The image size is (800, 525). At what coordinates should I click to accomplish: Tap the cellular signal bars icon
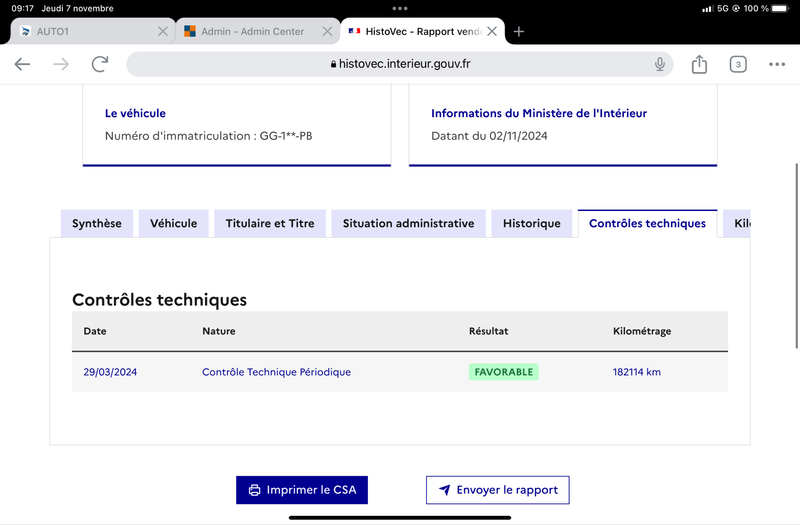(x=707, y=9)
